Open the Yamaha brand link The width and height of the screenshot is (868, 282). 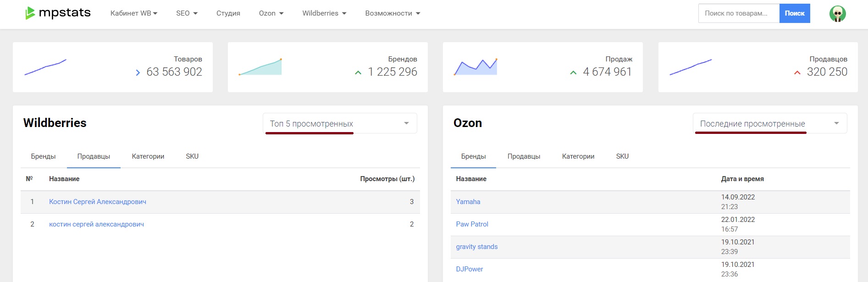pyautogui.click(x=468, y=202)
